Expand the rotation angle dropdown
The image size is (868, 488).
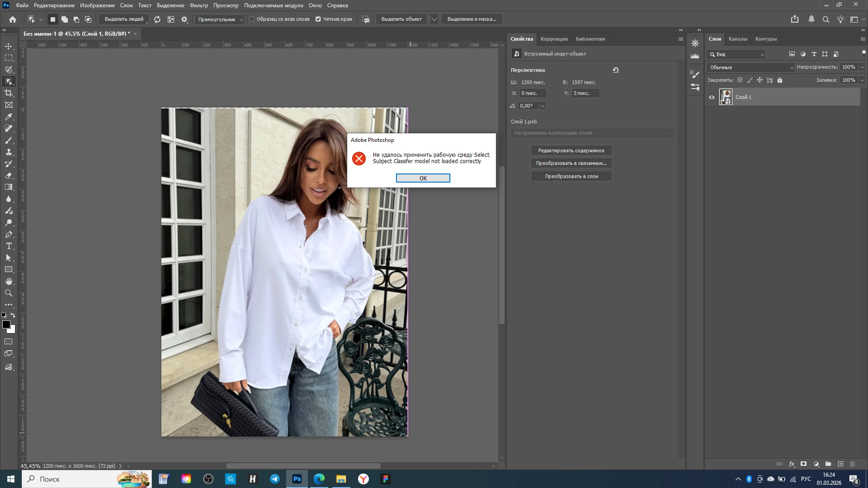pos(542,106)
